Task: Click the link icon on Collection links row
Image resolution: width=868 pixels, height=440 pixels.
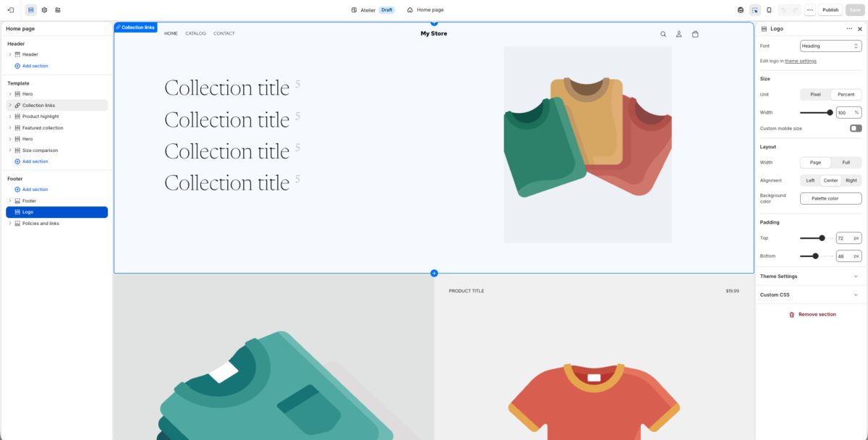Action: coord(17,106)
